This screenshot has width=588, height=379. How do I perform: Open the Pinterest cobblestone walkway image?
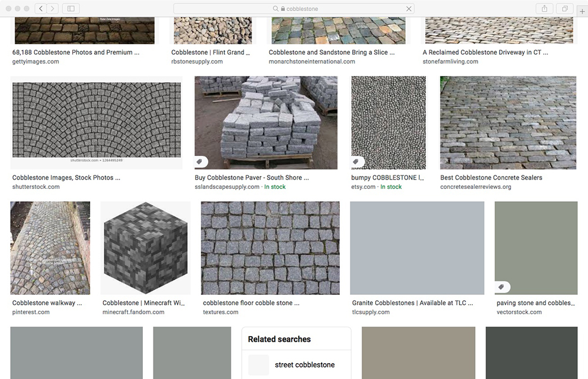pos(50,248)
